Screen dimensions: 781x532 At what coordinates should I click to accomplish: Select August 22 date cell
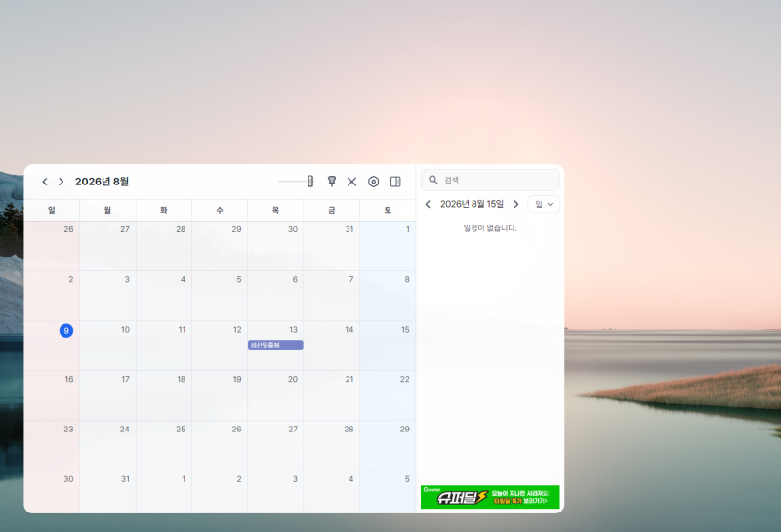click(388, 395)
